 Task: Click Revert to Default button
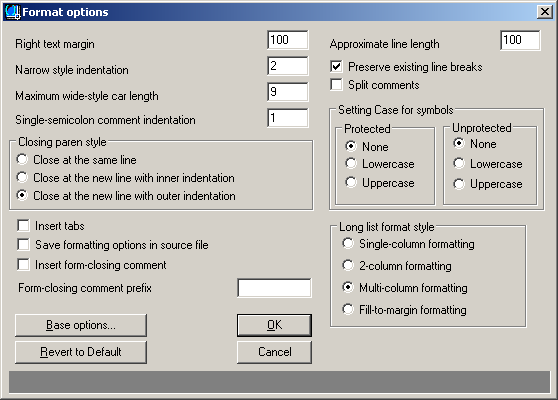click(x=81, y=352)
